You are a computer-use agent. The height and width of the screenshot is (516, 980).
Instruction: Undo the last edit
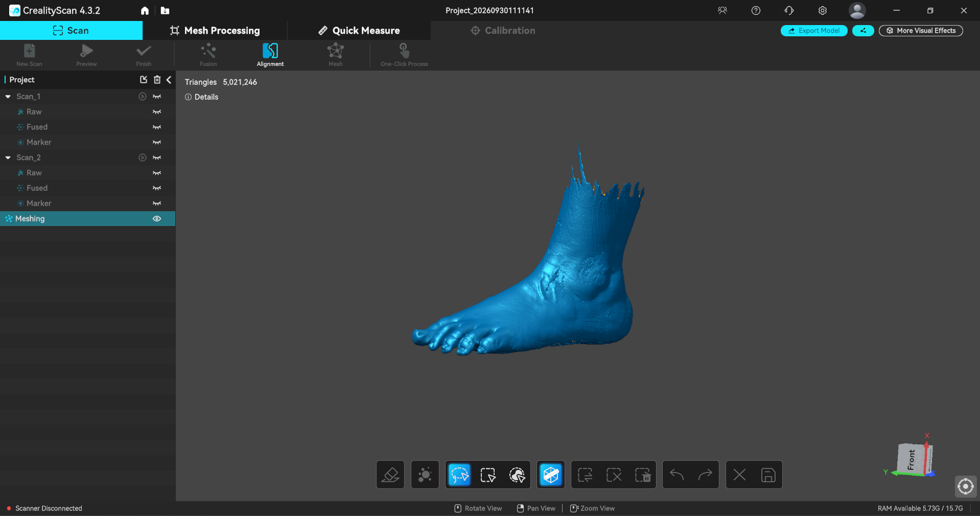676,475
